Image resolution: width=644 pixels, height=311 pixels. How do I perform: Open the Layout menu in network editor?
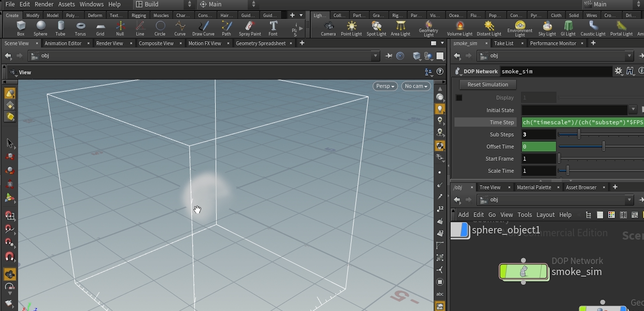coord(545,215)
